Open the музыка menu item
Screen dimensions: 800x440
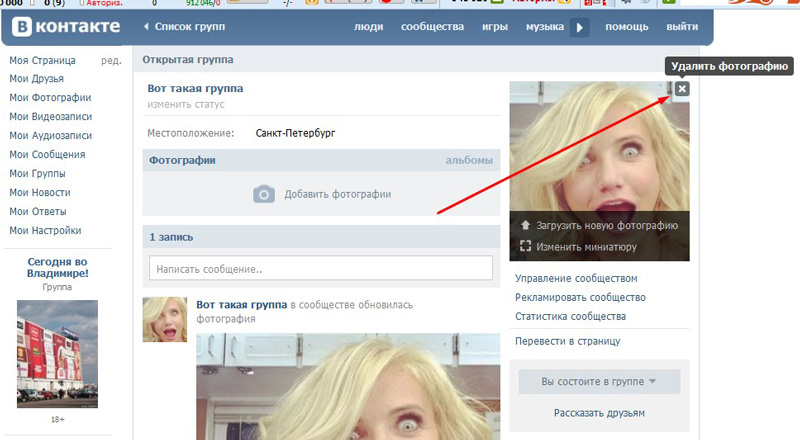[x=545, y=27]
